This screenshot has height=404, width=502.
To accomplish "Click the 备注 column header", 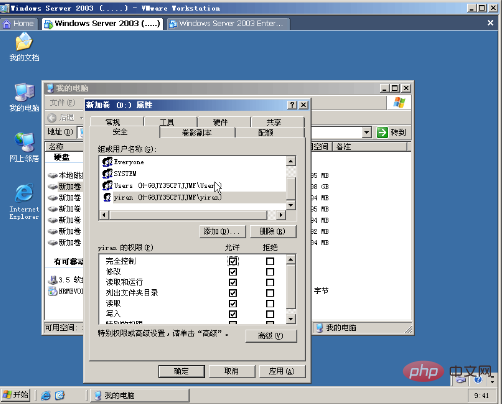I will 370,146.
